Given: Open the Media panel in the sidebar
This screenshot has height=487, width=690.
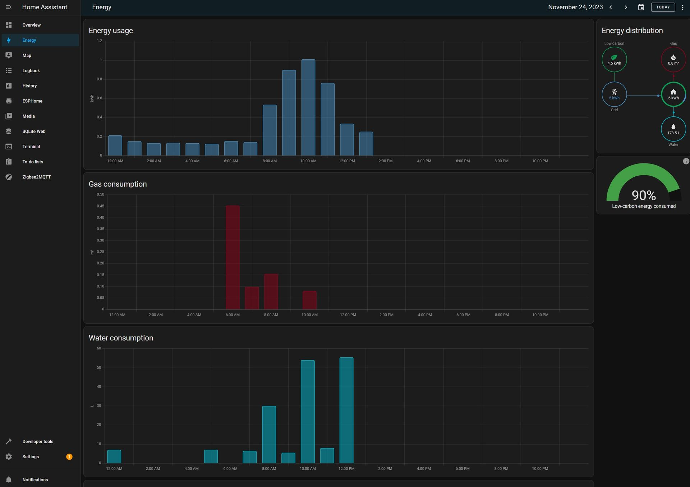Looking at the screenshot, I should 40,116.
